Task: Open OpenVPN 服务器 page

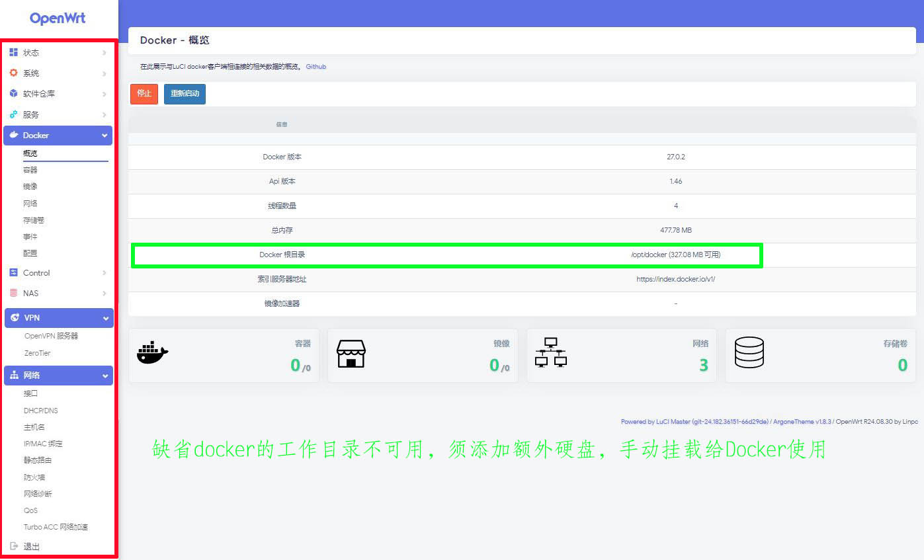Action: pyautogui.click(x=51, y=336)
